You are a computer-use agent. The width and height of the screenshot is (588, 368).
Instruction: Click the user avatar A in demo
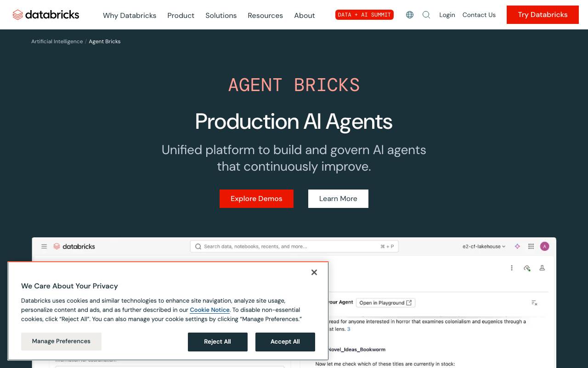[545, 247]
